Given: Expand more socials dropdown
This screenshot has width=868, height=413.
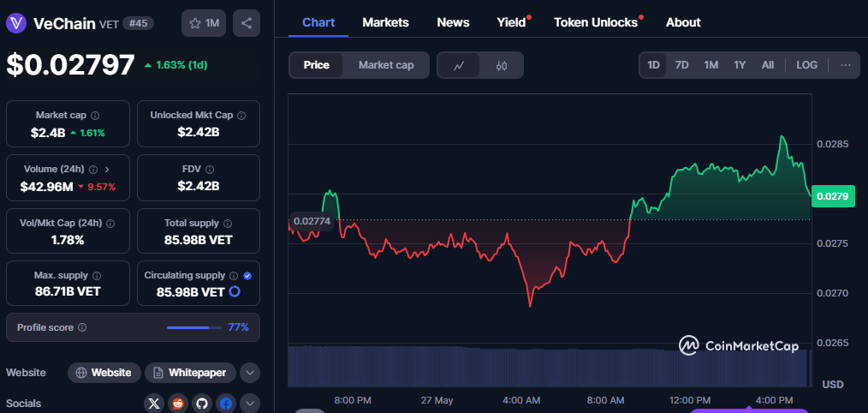Looking at the screenshot, I should pos(250,404).
